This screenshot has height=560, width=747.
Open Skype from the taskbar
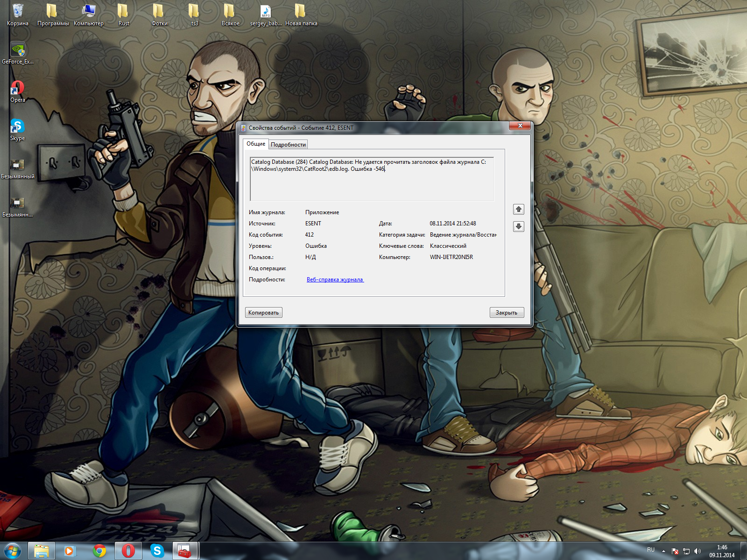click(157, 551)
